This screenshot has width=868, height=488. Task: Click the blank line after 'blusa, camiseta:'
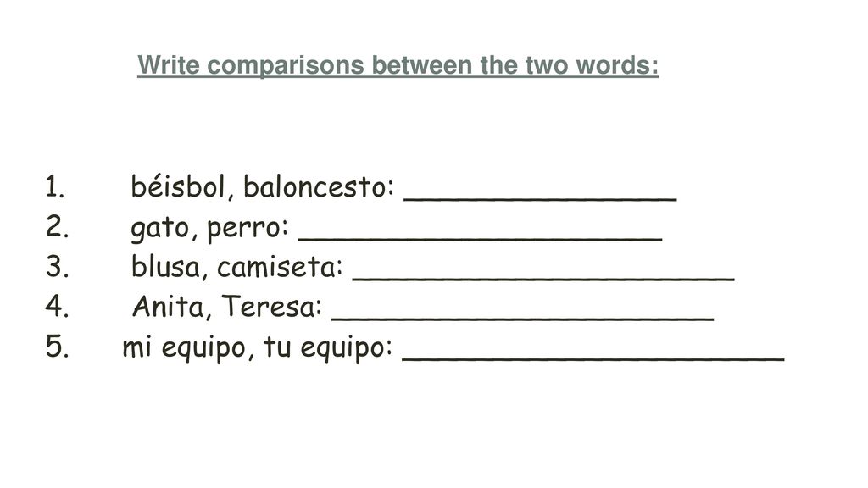[543, 278]
